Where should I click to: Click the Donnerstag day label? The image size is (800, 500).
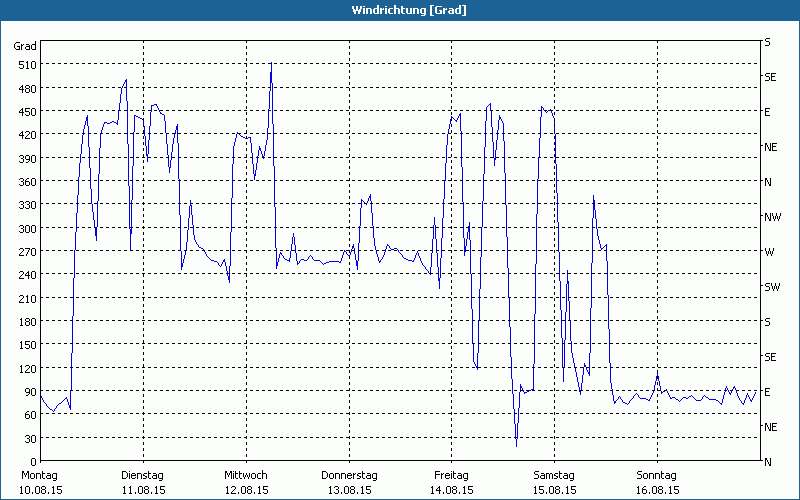point(349,475)
